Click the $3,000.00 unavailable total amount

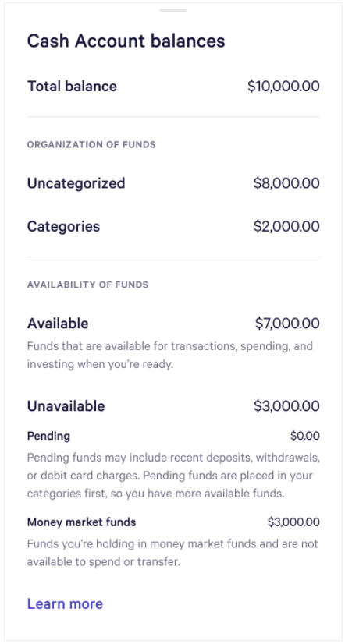tap(286, 405)
